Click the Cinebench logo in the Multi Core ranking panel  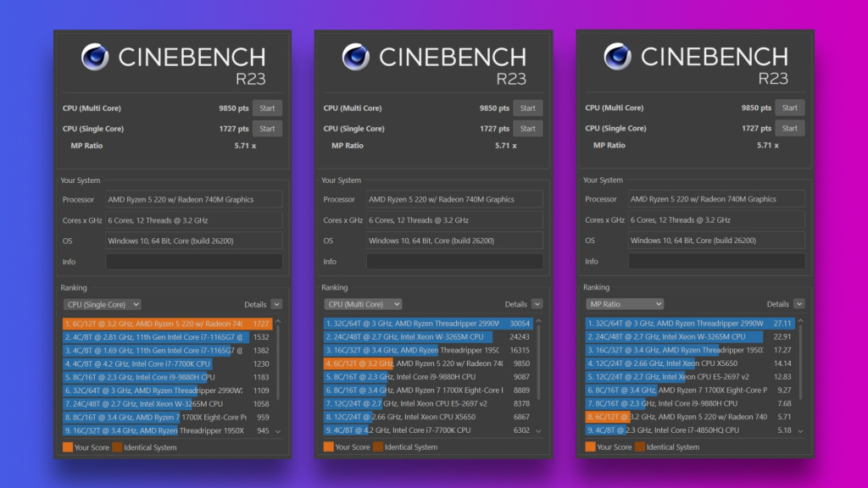(356, 58)
